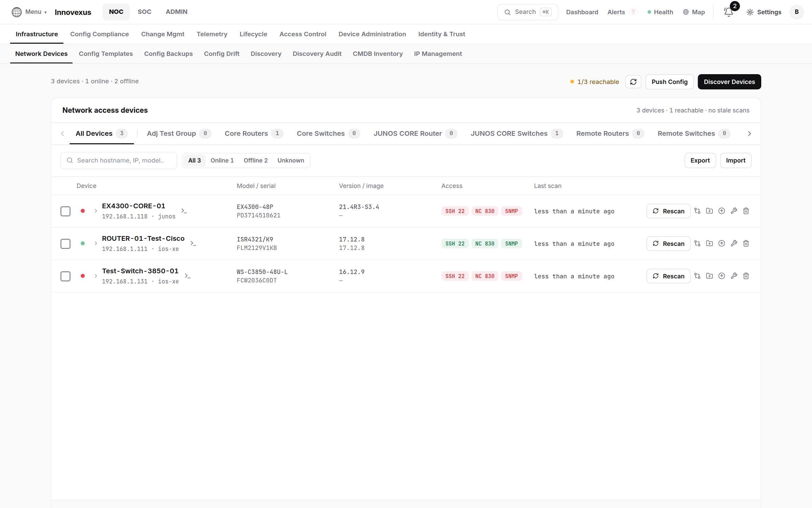Image resolution: width=812 pixels, height=508 pixels.
Task: Filter devices by Offline 2
Action: click(x=255, y=160)
